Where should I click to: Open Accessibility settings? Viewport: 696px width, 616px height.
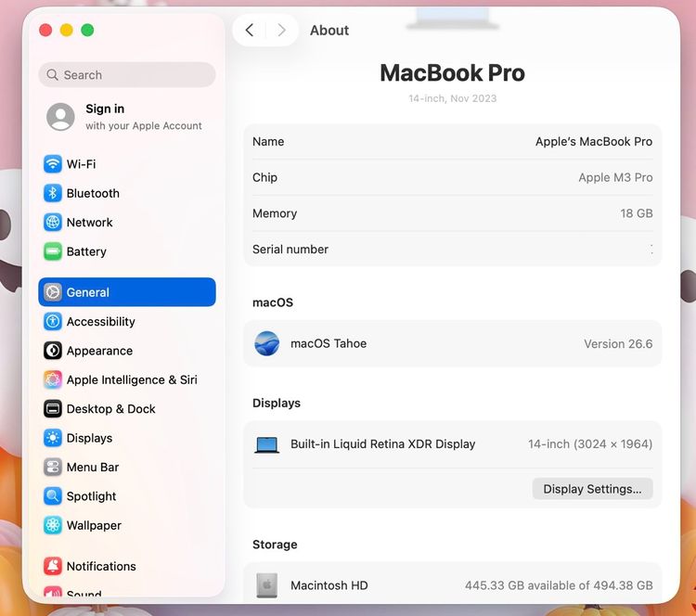[x=127, y=321]
